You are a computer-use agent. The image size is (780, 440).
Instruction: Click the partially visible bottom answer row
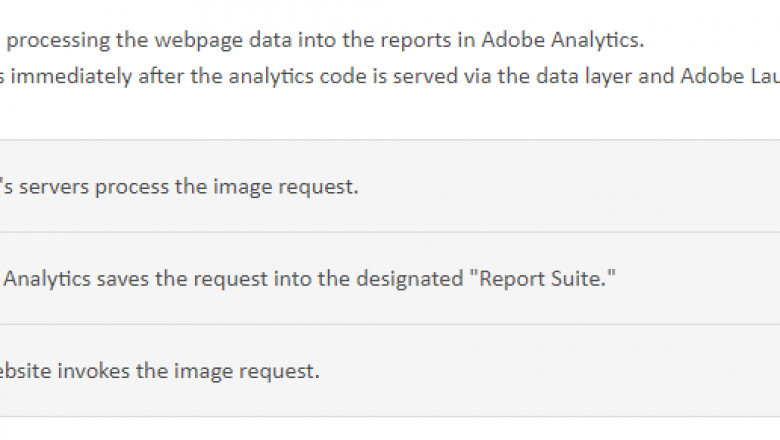pos(390,430)
